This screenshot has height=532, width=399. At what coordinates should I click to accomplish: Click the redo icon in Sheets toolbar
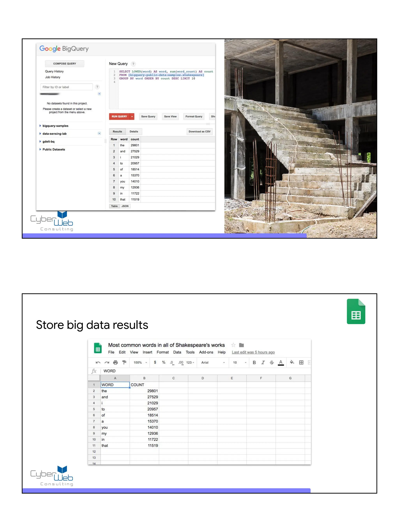tap(107, 363)
